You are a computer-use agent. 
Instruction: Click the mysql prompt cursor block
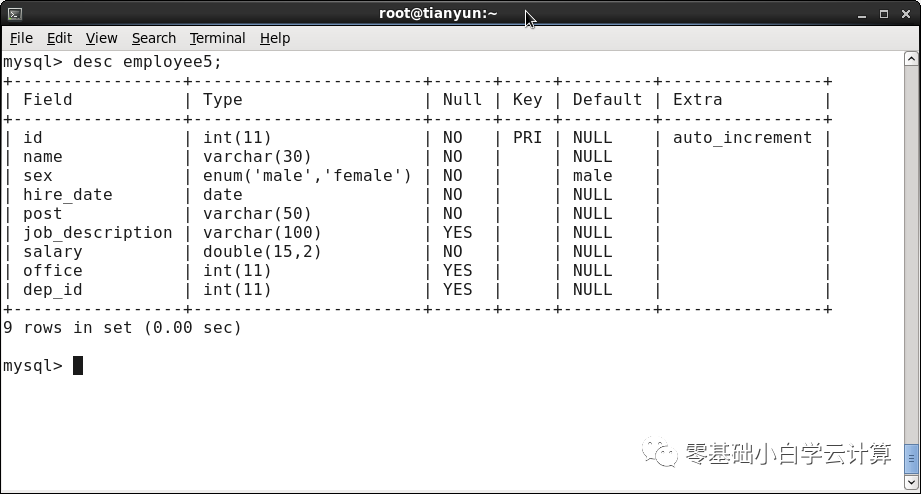tap(78, 365)
